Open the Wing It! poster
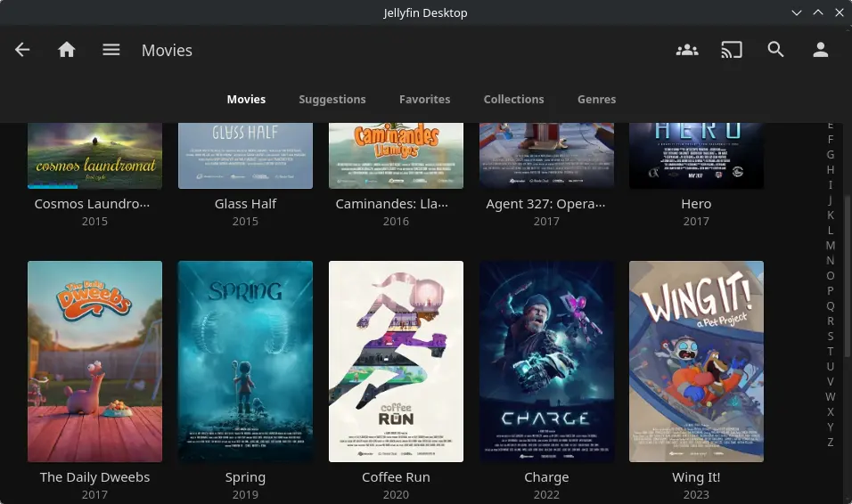 coord(696,362)
